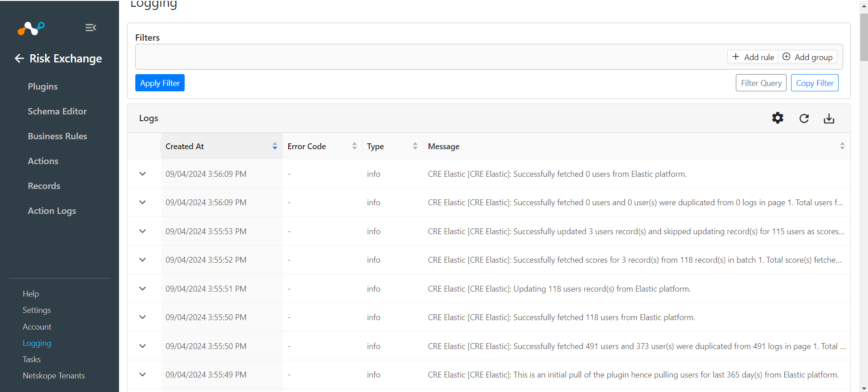Select Logging in the sidebar

(37, 343)
